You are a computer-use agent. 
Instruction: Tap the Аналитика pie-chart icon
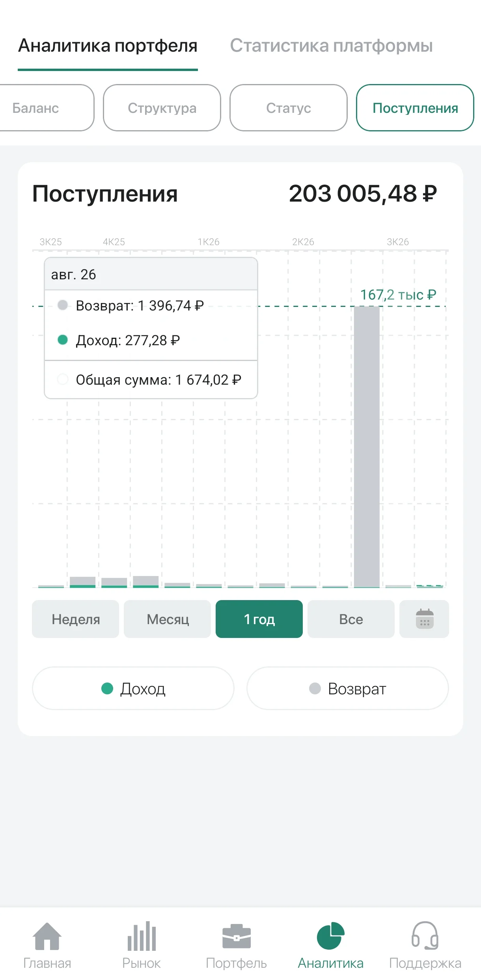[x=331, y=936]
